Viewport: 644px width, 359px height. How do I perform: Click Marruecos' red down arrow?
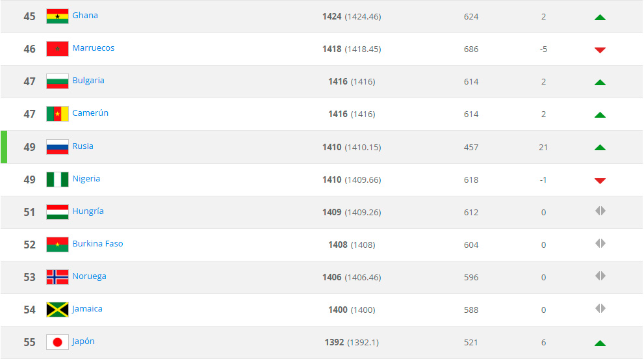[600, 49]
